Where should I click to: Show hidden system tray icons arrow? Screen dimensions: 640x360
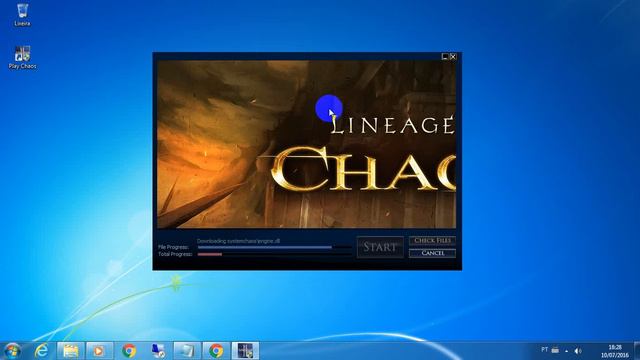pos(567,351)
